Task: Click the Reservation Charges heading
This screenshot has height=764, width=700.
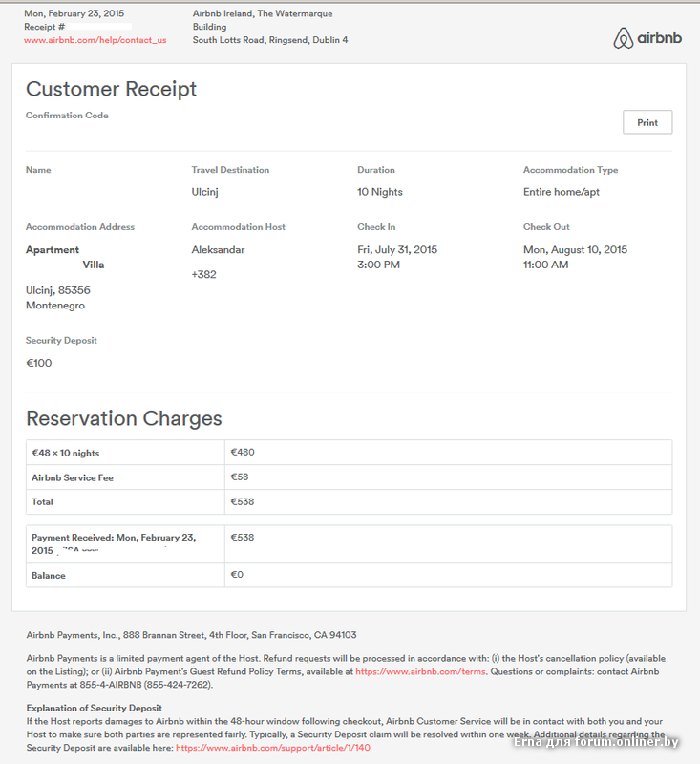Action: (123, 418)
